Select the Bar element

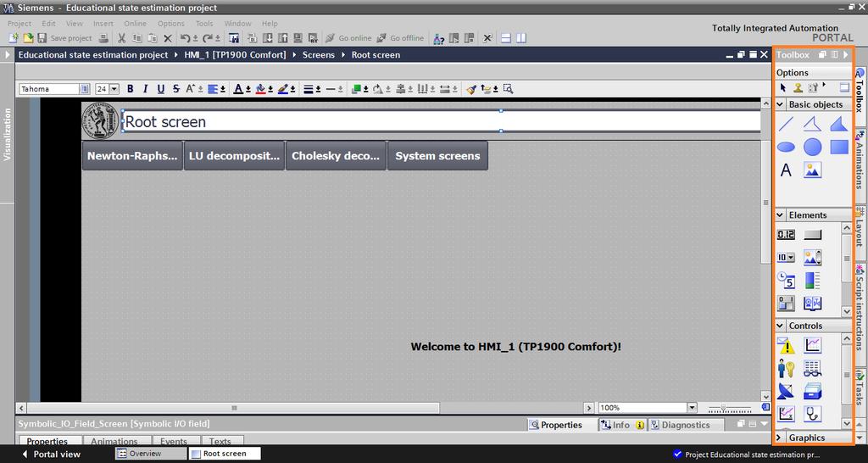point(812,280)
